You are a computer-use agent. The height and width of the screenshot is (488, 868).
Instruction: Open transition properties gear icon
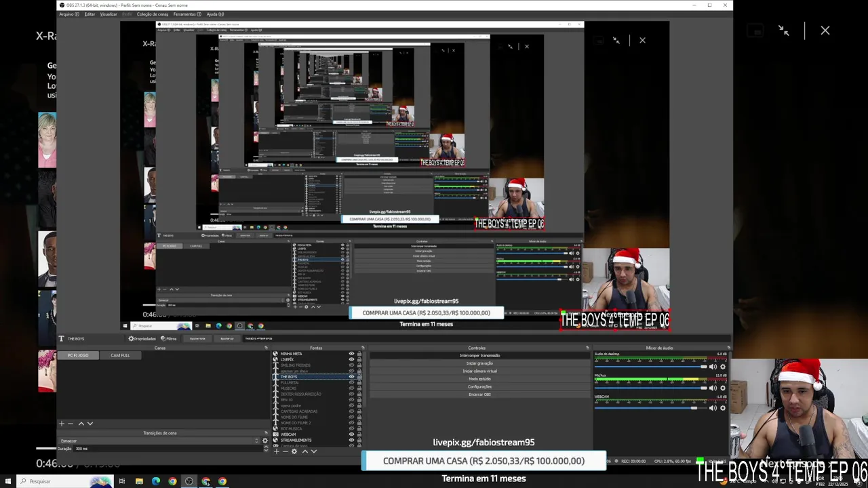pyautogui.click(x=265, y=441)
